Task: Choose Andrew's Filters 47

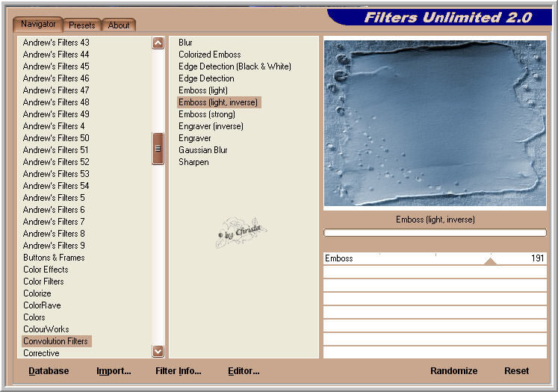Action: pos(56,90)
